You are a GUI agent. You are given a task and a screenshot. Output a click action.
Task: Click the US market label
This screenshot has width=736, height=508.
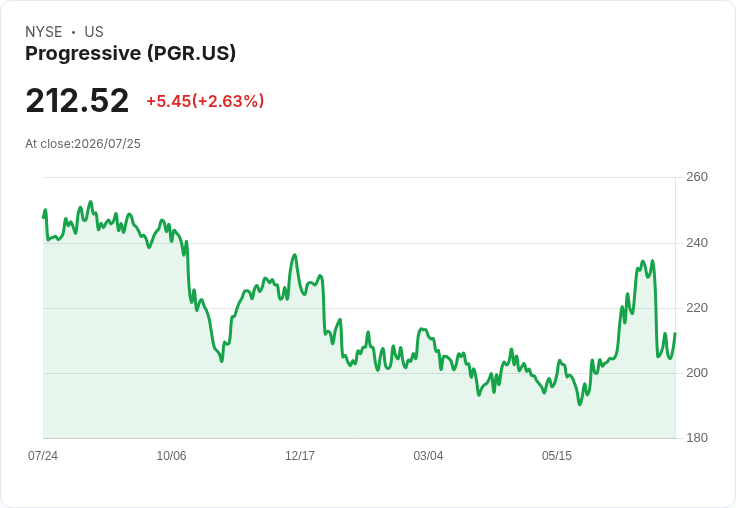(94, 32)
